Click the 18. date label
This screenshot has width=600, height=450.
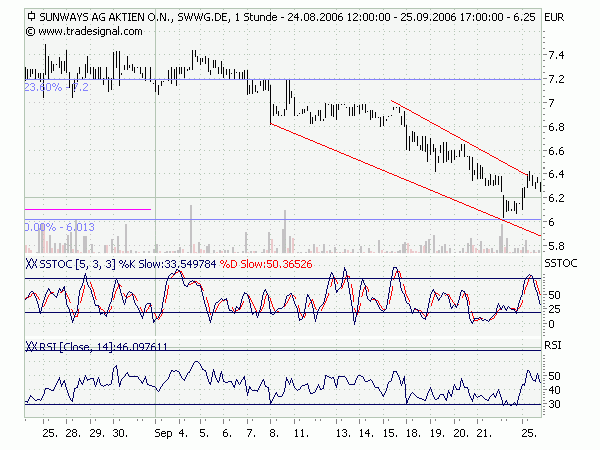point(414,433)
